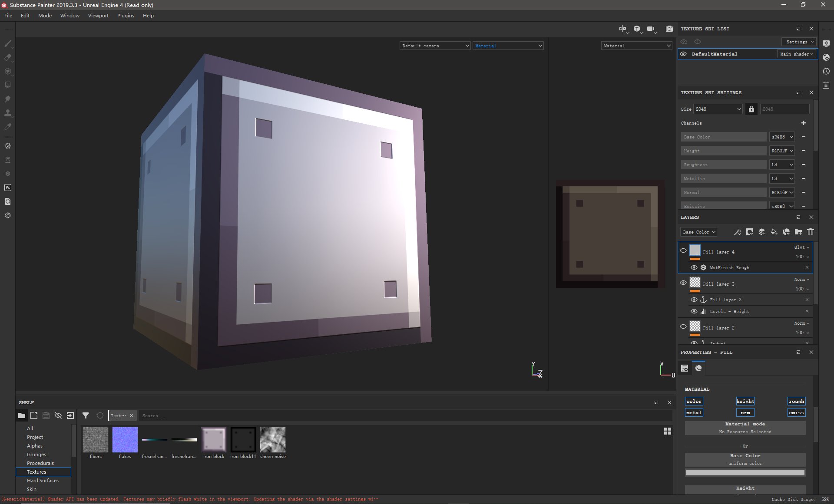834x504 pixels.
Task: Open the Size dropdown showing 2048
Action: pos(718,109)
